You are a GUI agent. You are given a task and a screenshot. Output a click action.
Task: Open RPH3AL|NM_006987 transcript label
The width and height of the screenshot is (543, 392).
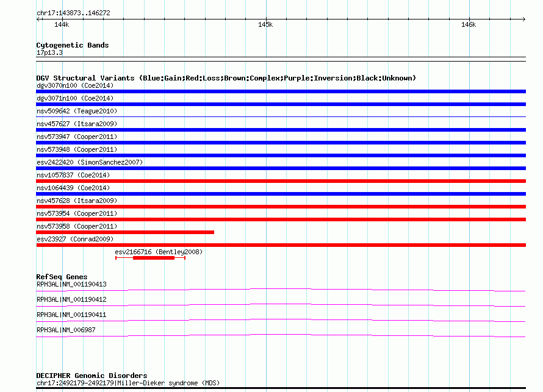point(66,330)
